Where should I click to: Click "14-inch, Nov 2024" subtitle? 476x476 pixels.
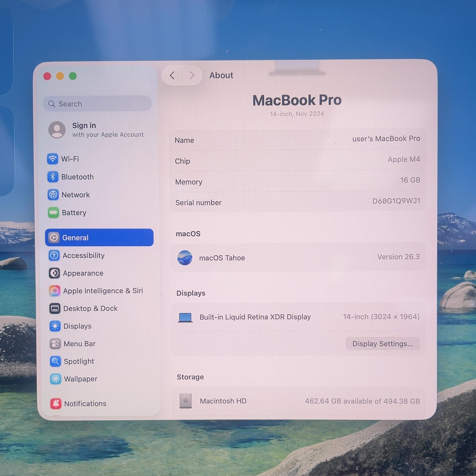[x=297, y=114]
